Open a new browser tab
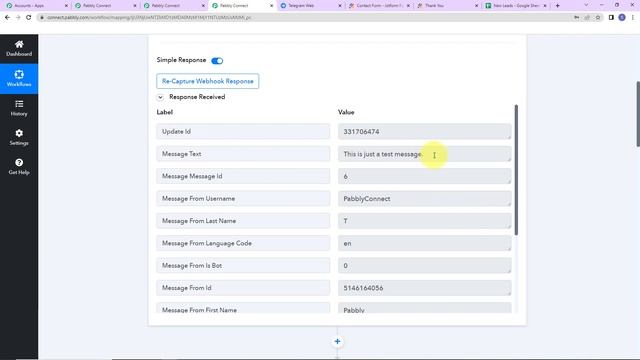Screen dimensions: 640x360 [558, 6]
